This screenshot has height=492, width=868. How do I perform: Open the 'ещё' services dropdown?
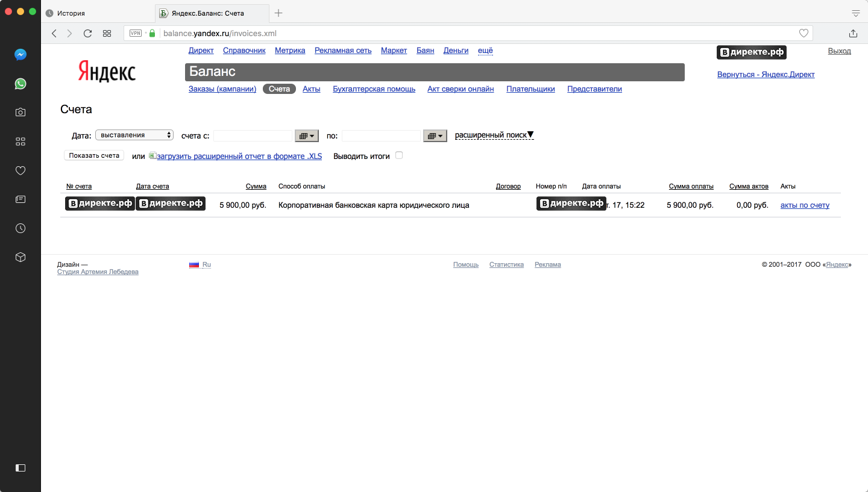click(x=485, y=51)
